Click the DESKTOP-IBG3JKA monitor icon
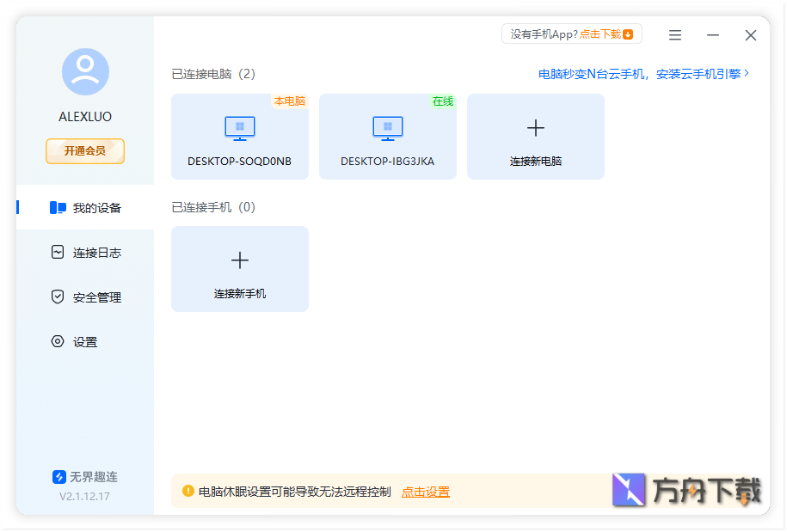 pyautogui.click(x=387, y=128)
